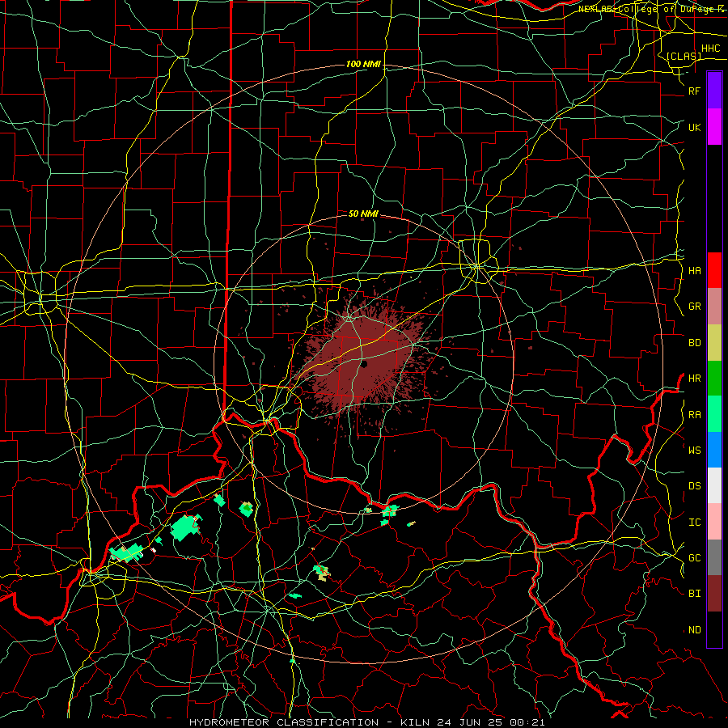Click the blue WS legend swatch

714,450
